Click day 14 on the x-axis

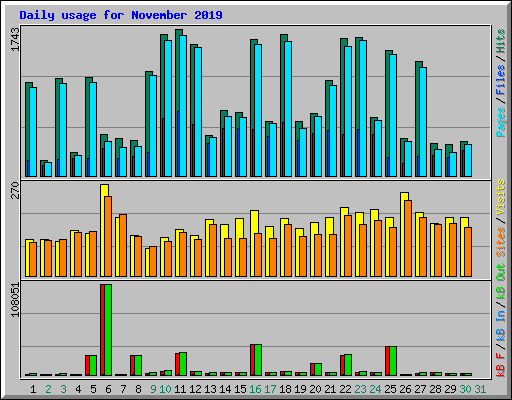[225, 389]
